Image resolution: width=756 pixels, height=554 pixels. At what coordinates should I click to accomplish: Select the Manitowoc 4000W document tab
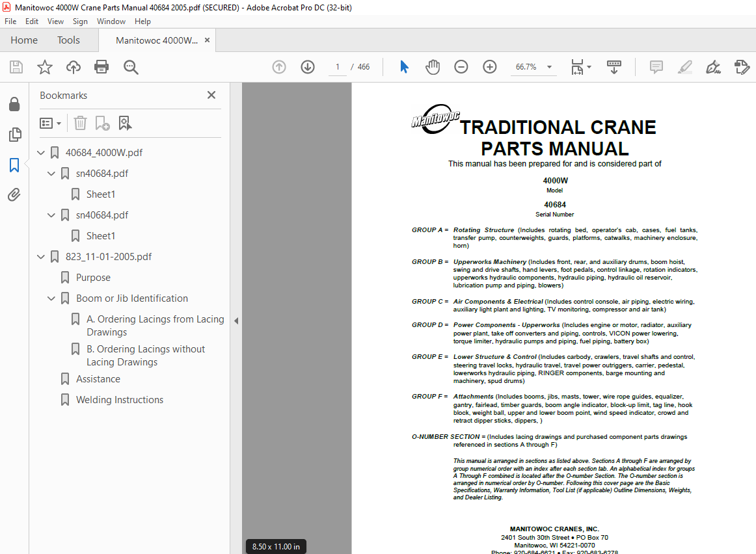[x=157, y=40]
